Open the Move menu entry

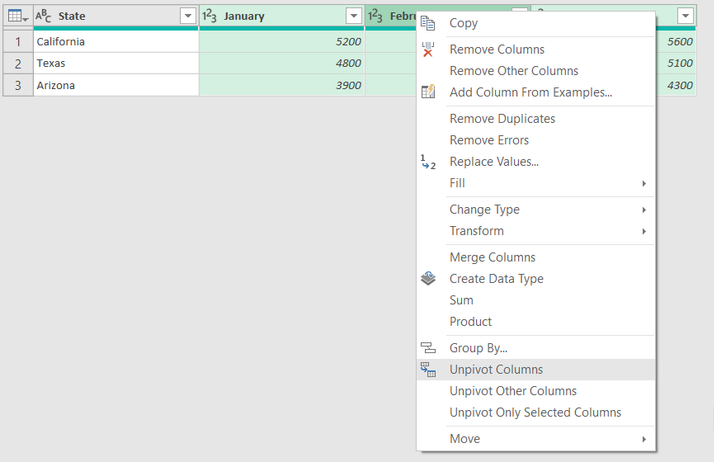click(536, 438)
